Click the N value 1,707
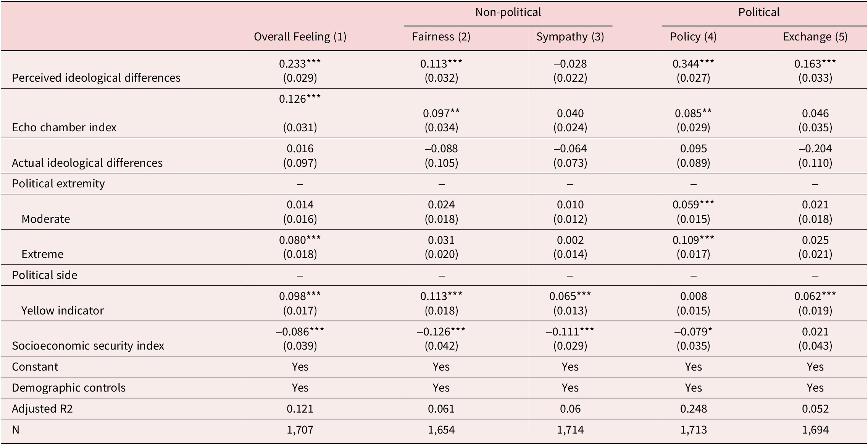Screen dimensions: 868x445 pyautogui.click(x=300, y=430)
